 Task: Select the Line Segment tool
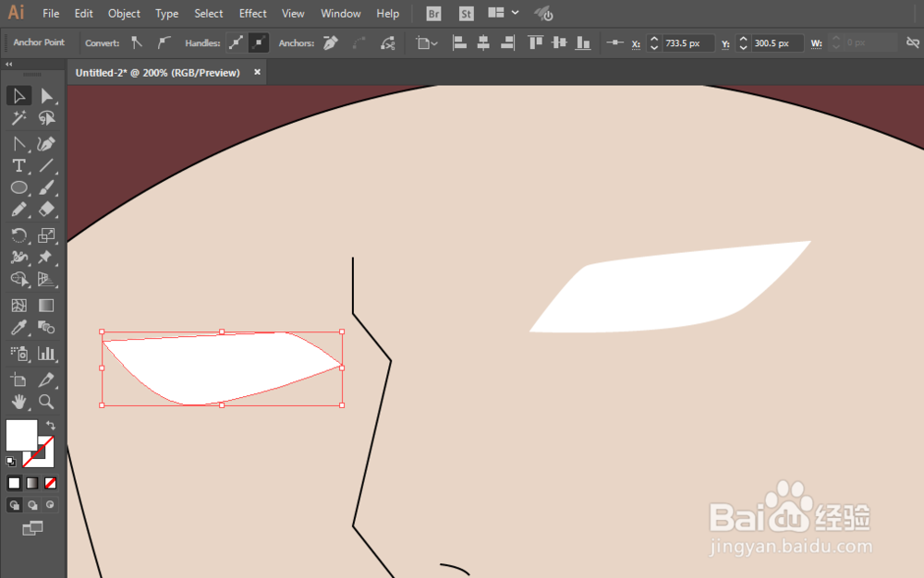tap(46, 166)
